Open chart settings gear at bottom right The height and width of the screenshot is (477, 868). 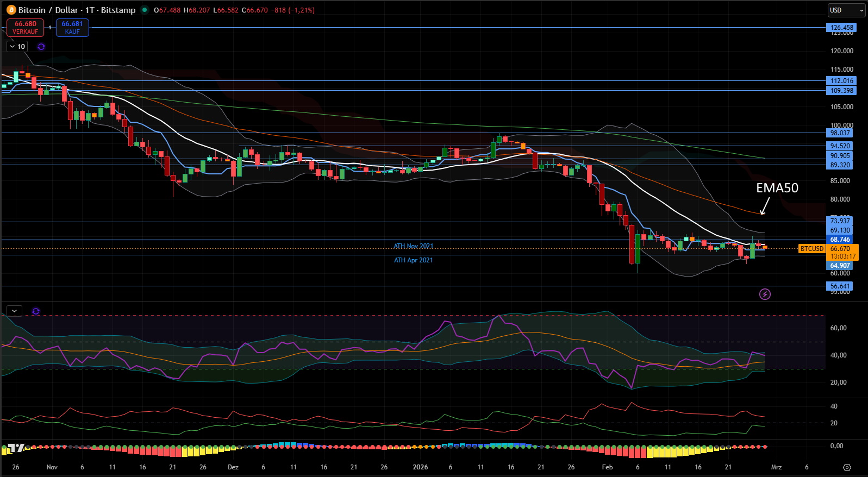point(847,467)
